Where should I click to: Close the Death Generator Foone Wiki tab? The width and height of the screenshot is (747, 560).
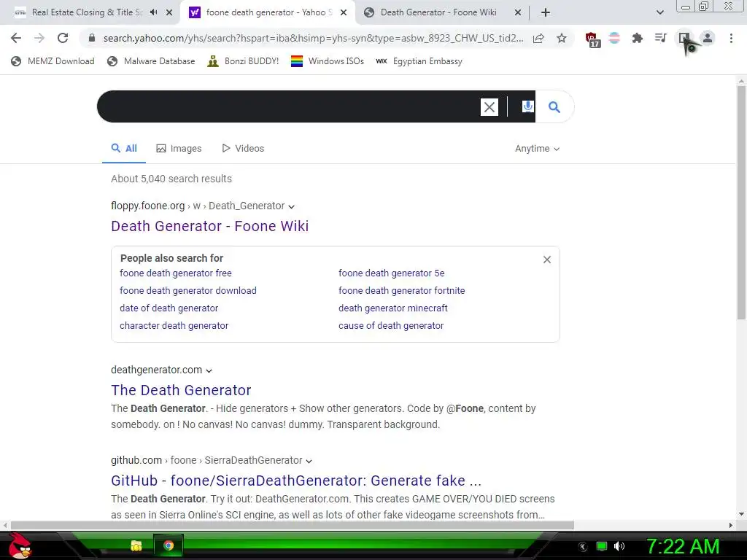point(518,12)
